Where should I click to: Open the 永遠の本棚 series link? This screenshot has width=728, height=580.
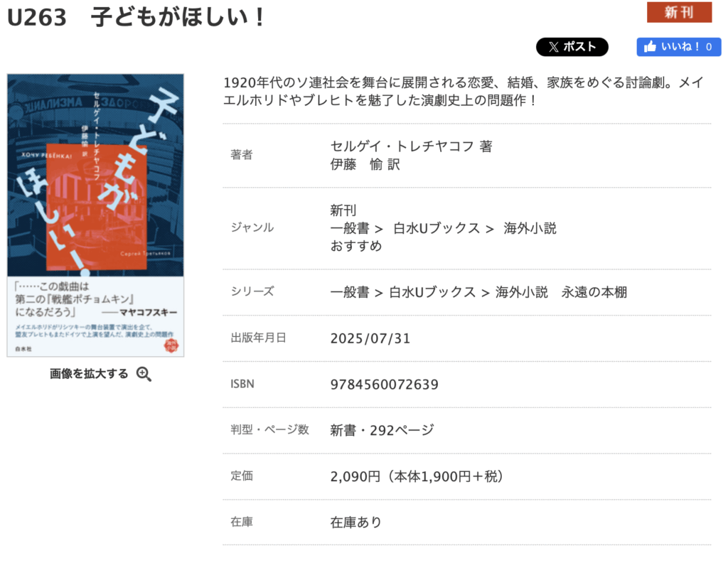(x=594, y=292)
